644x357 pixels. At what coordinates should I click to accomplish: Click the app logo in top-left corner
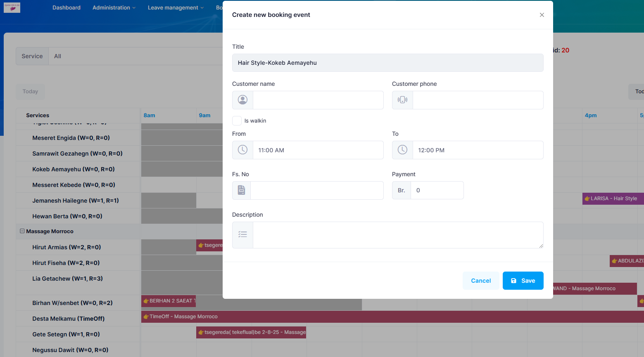12,7
